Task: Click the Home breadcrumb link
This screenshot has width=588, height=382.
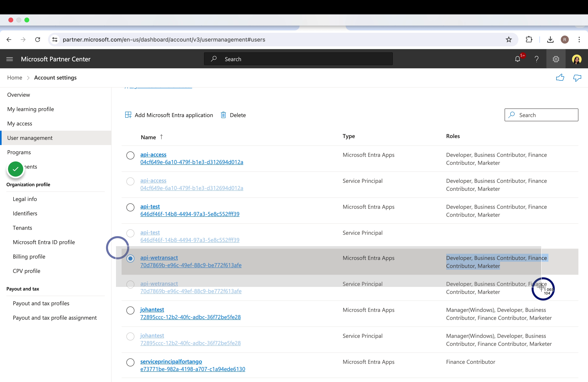Action: (15, 78)
